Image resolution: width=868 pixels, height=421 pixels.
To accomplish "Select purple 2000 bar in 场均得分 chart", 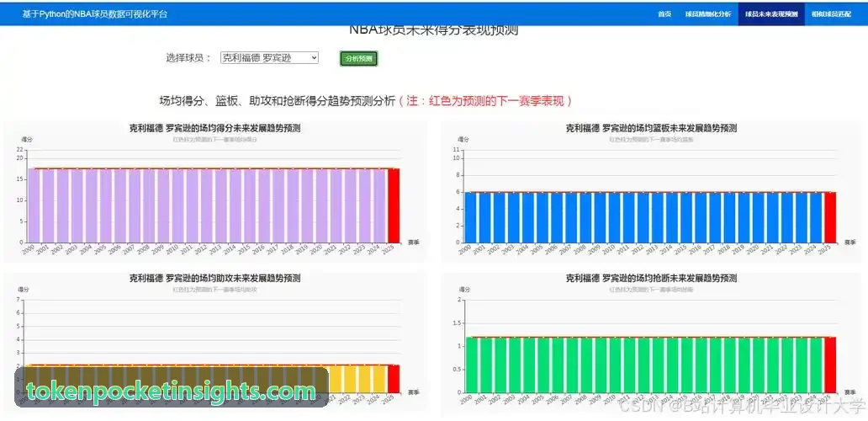I will pos(34,205).
